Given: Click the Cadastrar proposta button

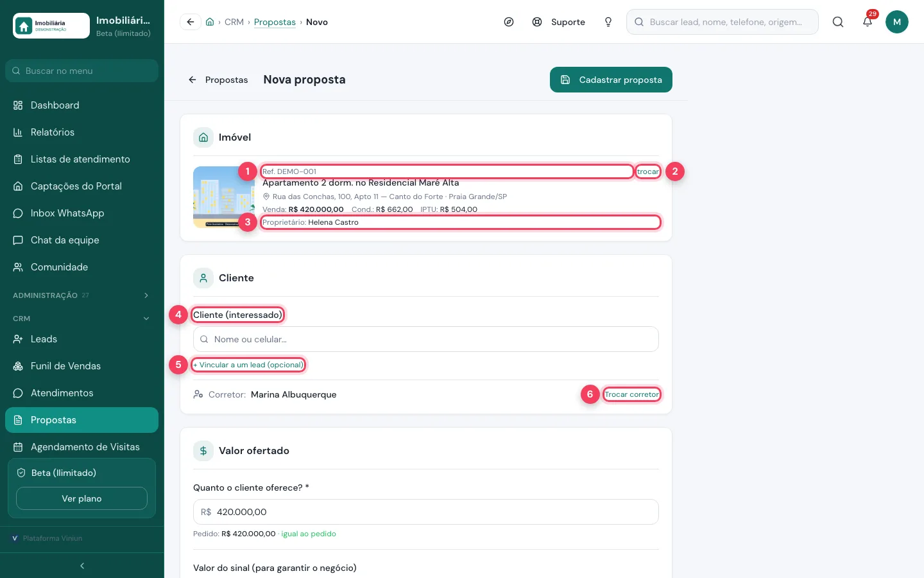Looking at the screenshot, I should point(611,80).
